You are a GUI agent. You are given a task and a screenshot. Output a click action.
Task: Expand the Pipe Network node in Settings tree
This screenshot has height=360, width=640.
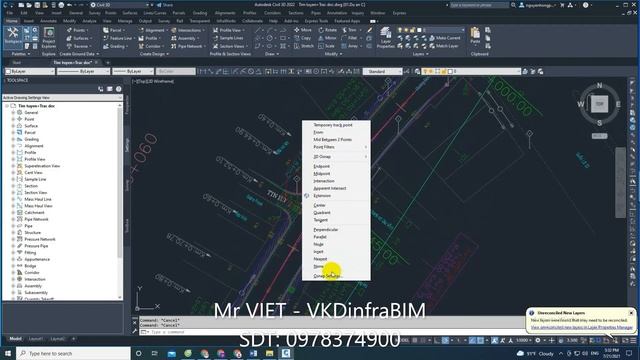click(13, 219)
